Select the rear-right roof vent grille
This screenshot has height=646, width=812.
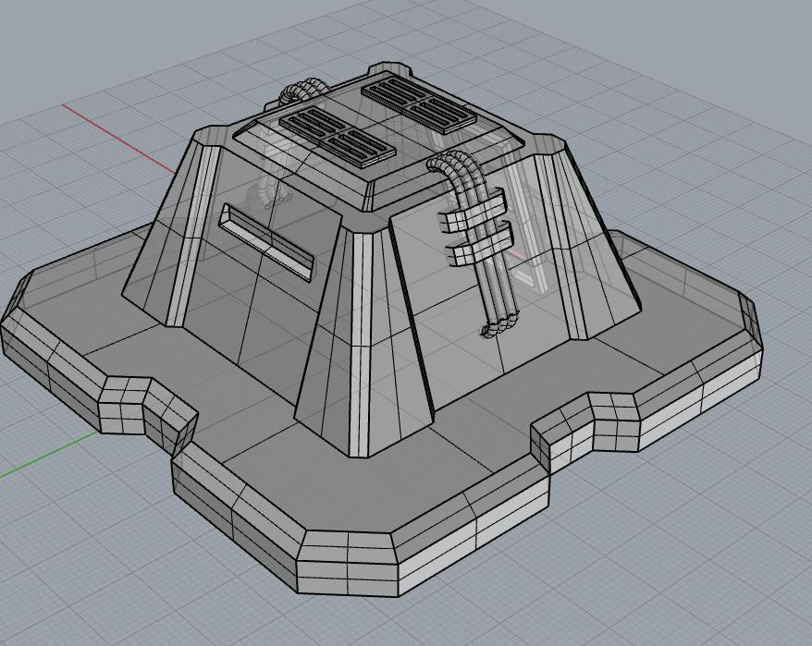click(x=418, y=104)
